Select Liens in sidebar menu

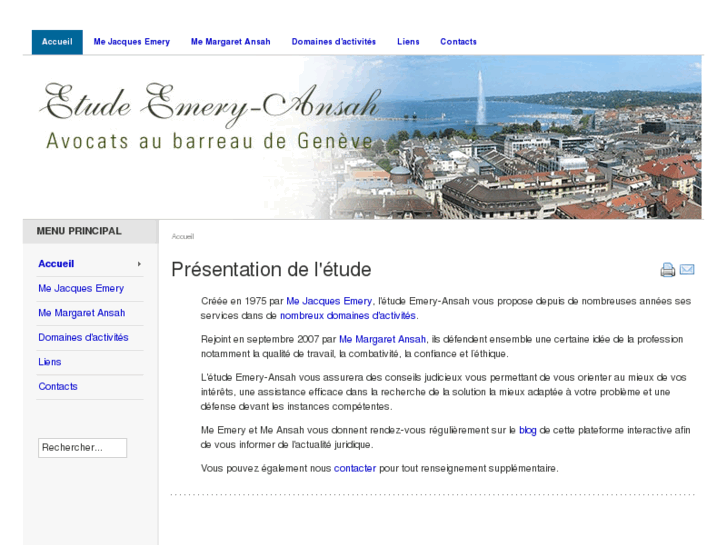(x=50, y=362)
